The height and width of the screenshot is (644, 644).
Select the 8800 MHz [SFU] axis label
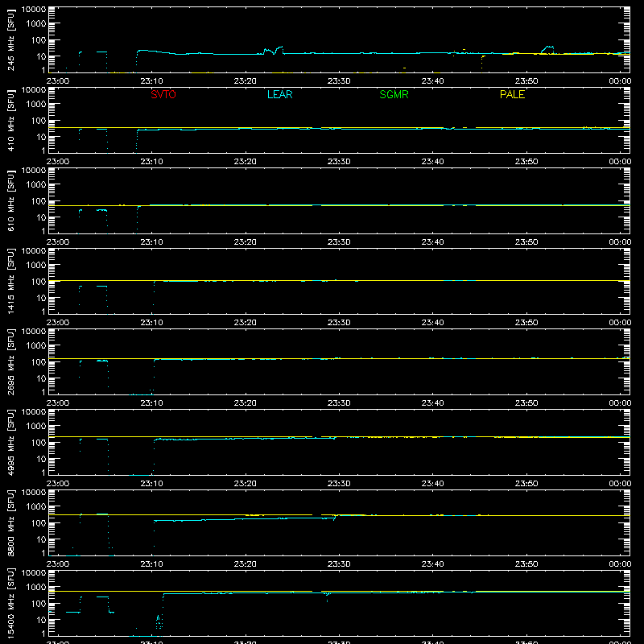(11, 522)
